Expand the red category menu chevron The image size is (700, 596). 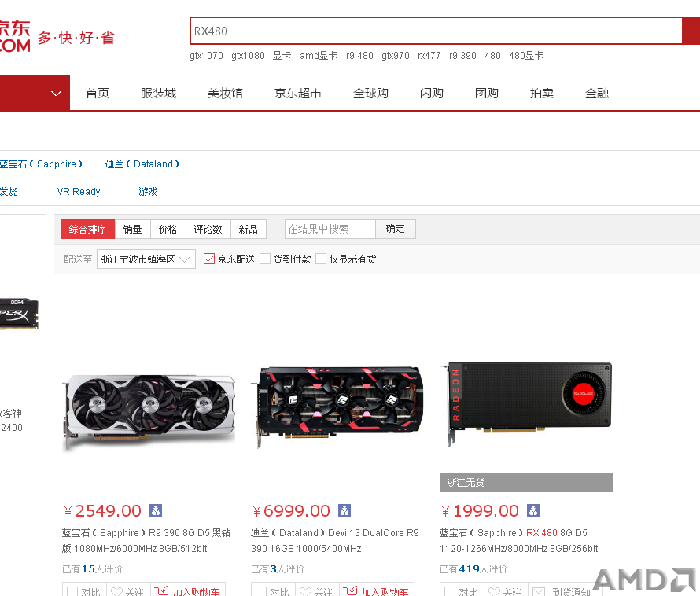pyautogui.click(x=56, y=94)
